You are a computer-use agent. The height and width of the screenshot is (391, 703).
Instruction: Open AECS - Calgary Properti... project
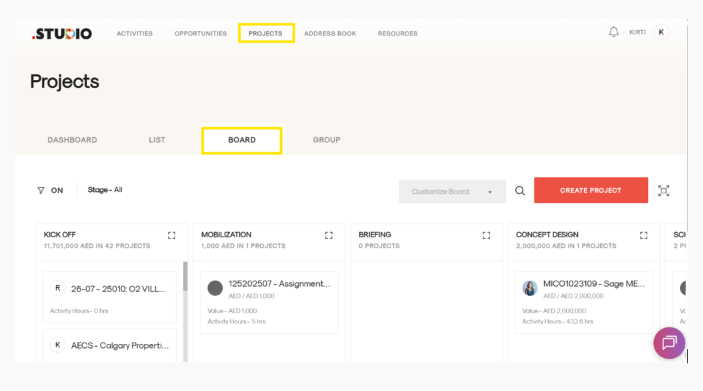(x=120, y=345)
